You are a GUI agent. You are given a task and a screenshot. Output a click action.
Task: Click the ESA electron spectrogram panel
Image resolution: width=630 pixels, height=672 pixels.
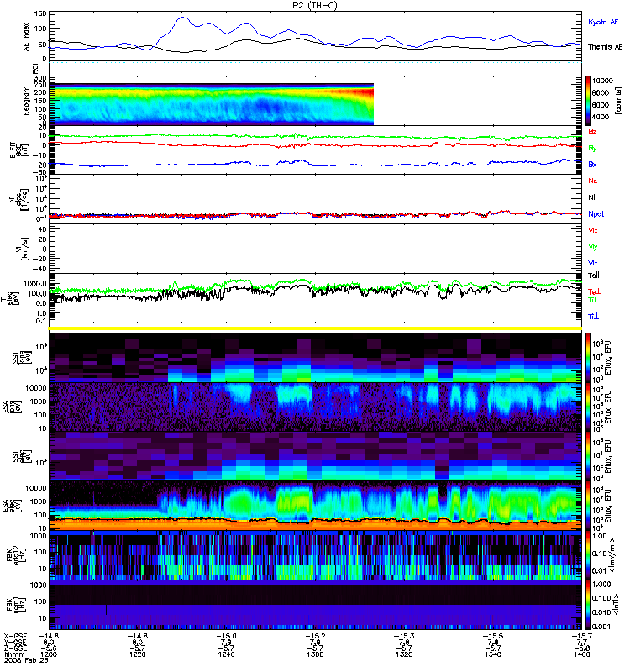point(316,506)
